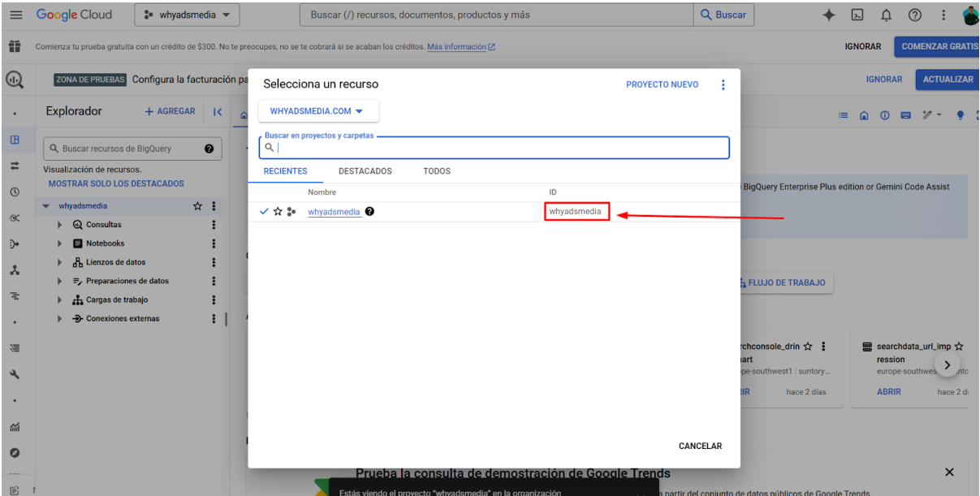Star the searchdata_url_impression card
The height and width of the screenshot is (496, 980).
959,347
